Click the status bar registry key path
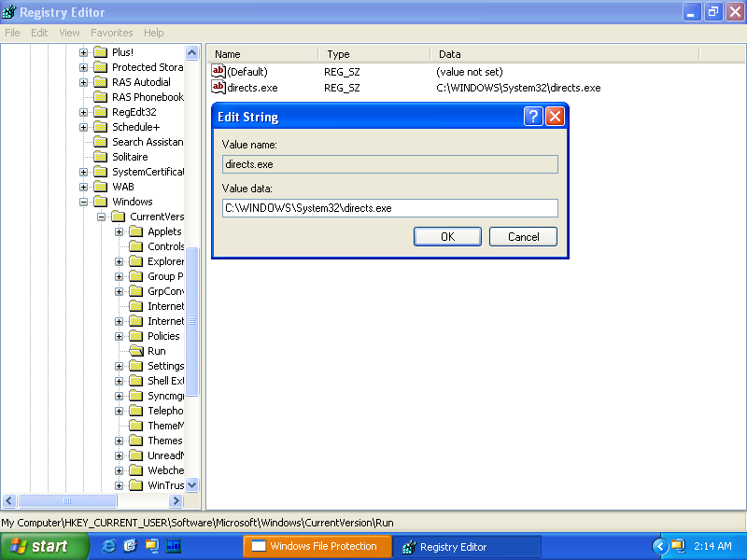 point(197,523)
